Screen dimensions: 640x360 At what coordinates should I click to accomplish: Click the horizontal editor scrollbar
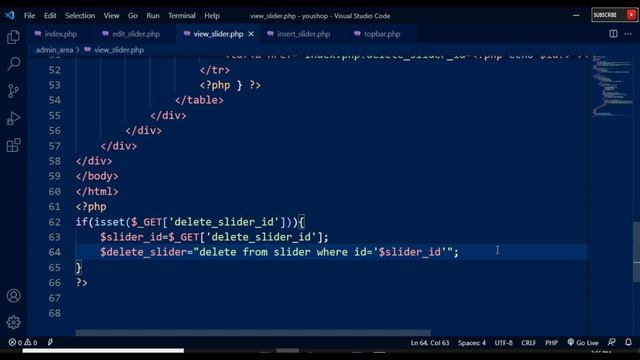pyautogui.click(x=253, y=333)
